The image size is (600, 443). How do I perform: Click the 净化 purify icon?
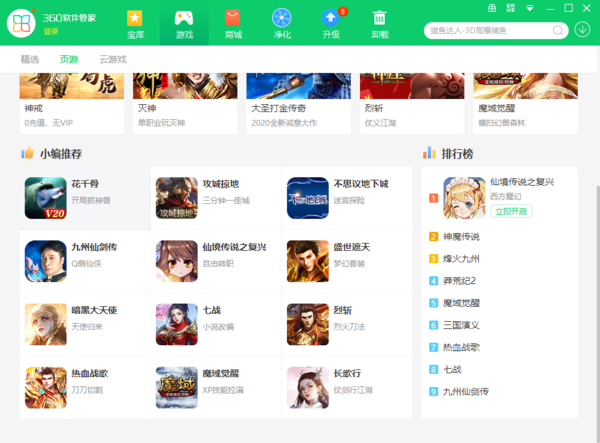282,18
